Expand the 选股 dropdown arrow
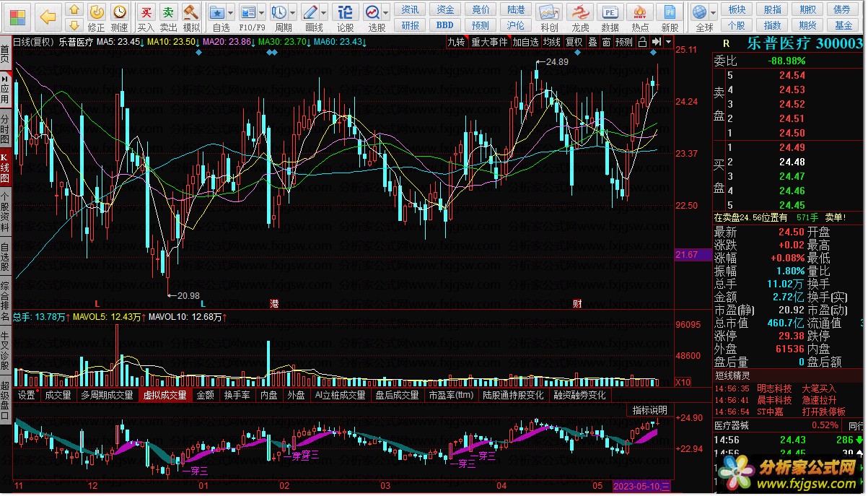 click(386, 12)
